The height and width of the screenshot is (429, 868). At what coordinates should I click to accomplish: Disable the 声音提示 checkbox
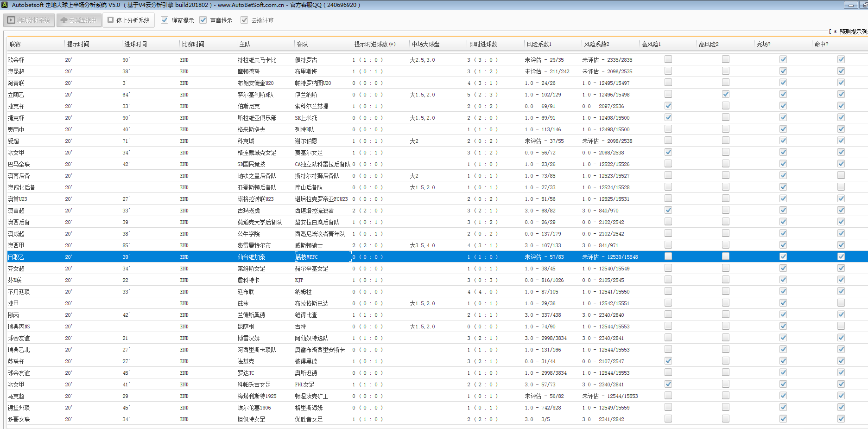tap(203, 20)
